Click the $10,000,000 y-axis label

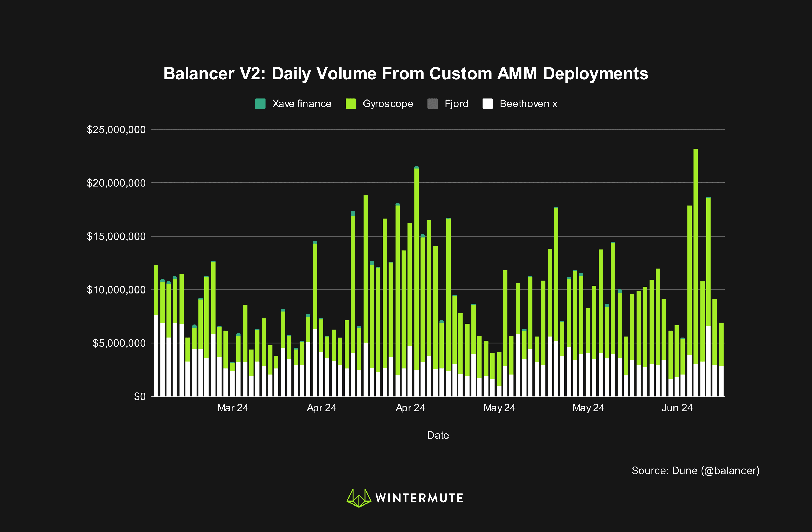coord(116,290)
